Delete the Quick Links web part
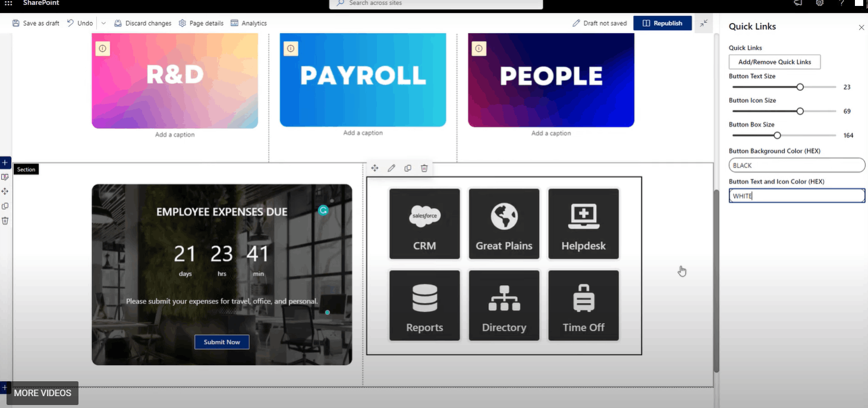 (x=424, y=168)
